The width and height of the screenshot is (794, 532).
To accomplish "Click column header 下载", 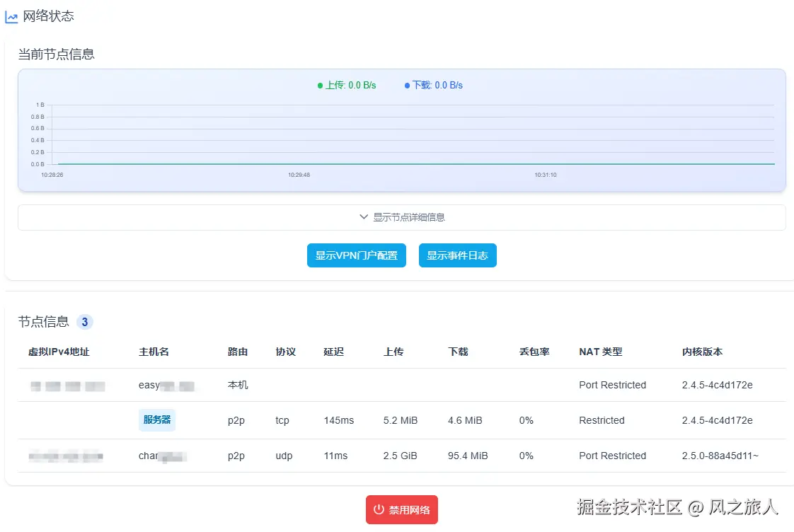I will click(458, 352).
